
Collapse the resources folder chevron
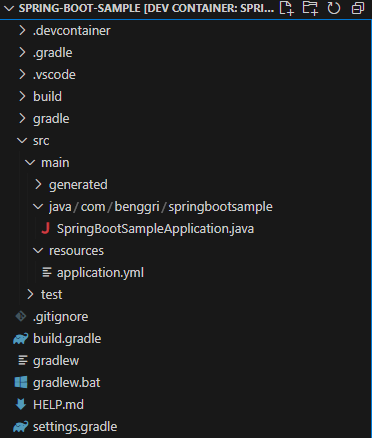tap(38, 251)
